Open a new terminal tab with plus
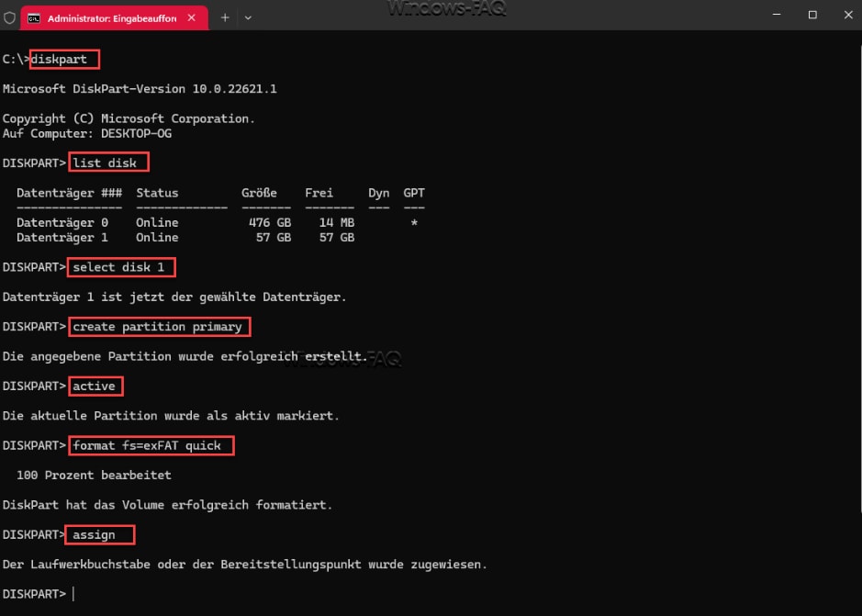The width and height of the screenshot is (862, 616). (x=225, y=17)
